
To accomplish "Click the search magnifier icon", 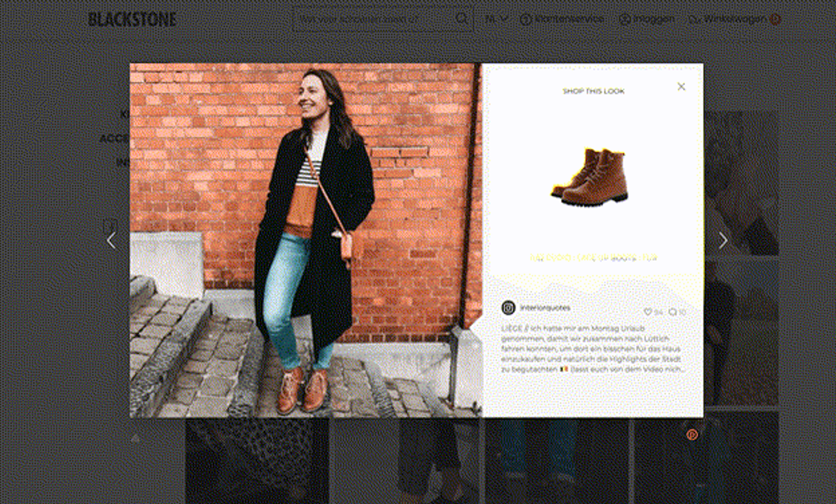I will [462, 19].
